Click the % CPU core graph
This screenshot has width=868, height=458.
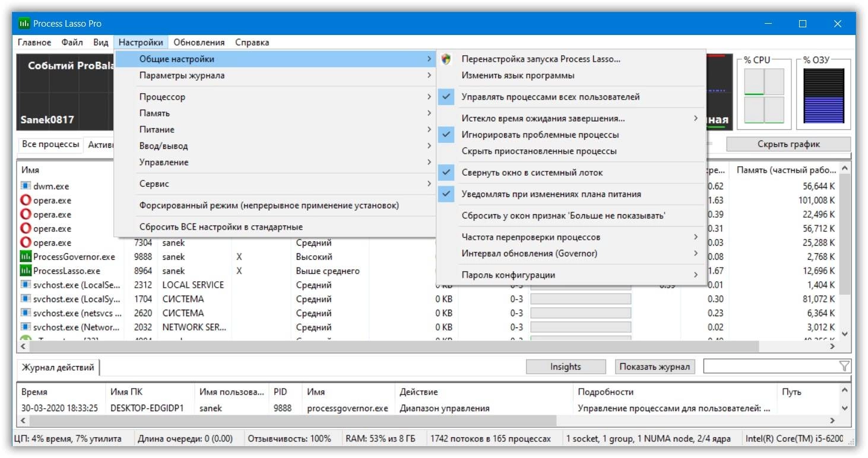(x=764, y=96)
